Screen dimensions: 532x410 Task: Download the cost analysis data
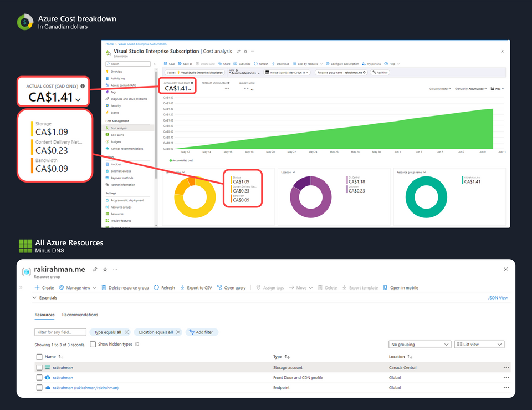click(x=280, y=64)
